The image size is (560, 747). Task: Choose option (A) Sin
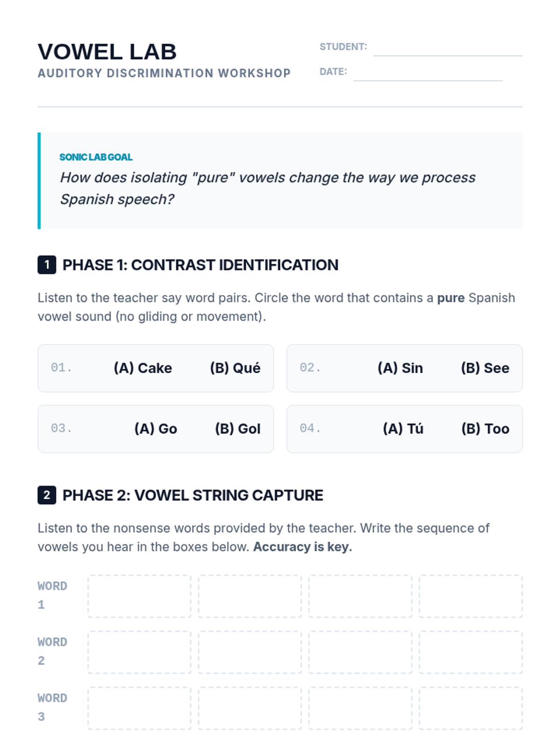click(400, 368)
